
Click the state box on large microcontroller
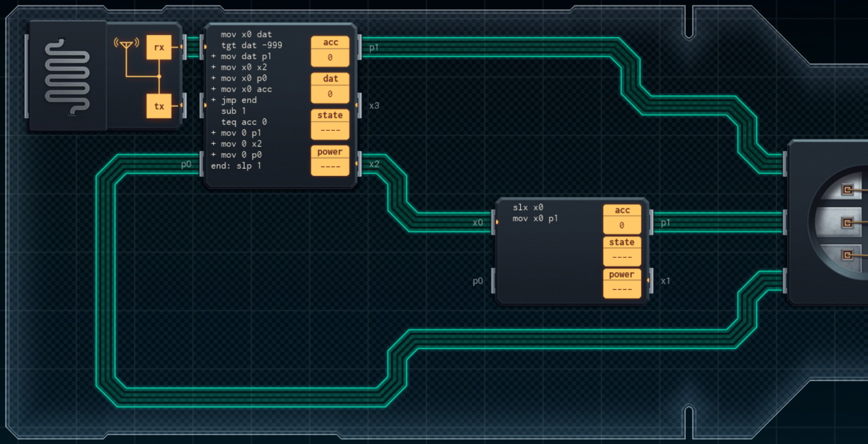330,124
